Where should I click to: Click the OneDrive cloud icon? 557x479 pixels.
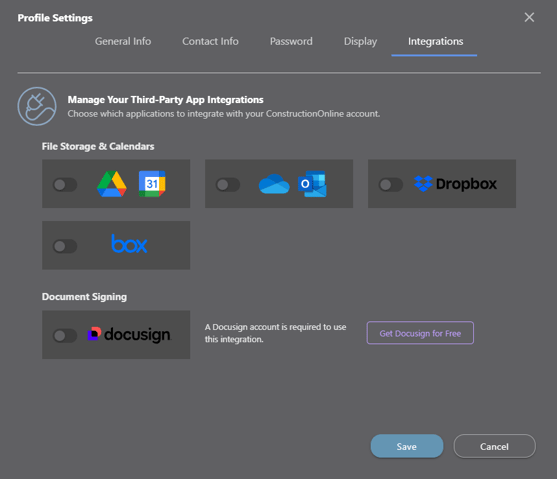click(274, 184)
